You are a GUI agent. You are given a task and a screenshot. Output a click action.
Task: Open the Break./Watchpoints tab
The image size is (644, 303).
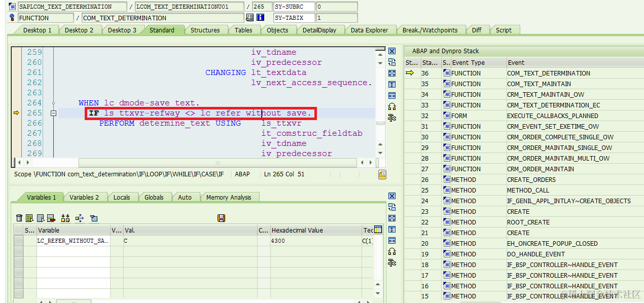pos(430,30)
